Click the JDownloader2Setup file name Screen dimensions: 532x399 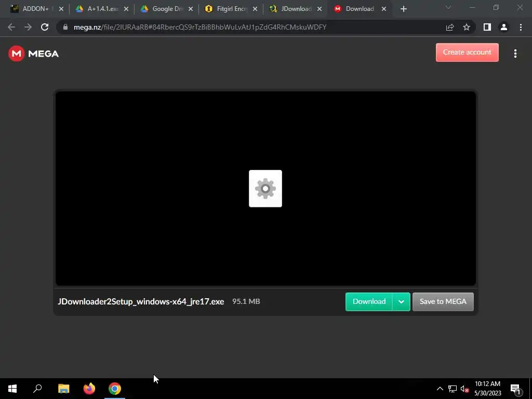click(x=141, y=302)
